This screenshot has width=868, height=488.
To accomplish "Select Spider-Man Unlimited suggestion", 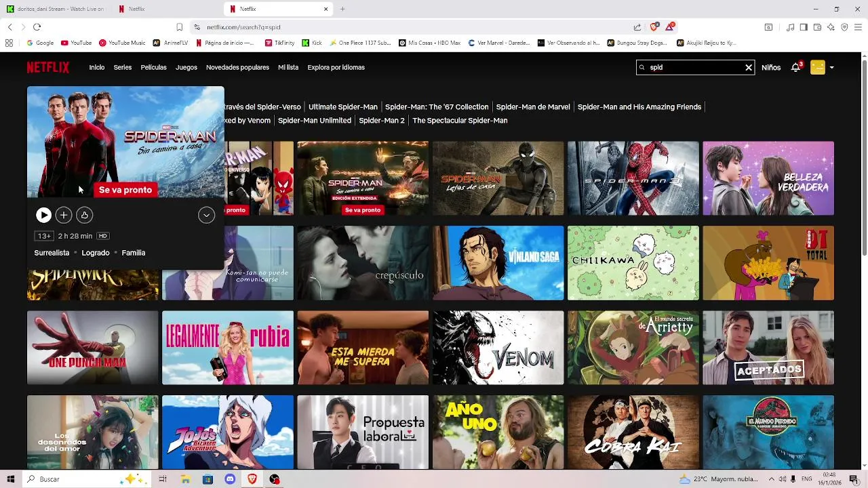I will pyautogui.click(x=315, y=120).
